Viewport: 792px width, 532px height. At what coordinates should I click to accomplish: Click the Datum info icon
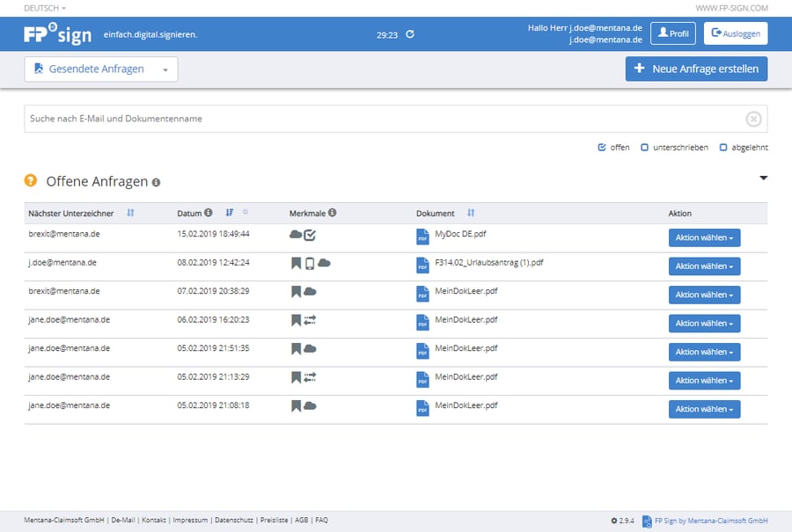pyautogui.click(x=208, y=213)
